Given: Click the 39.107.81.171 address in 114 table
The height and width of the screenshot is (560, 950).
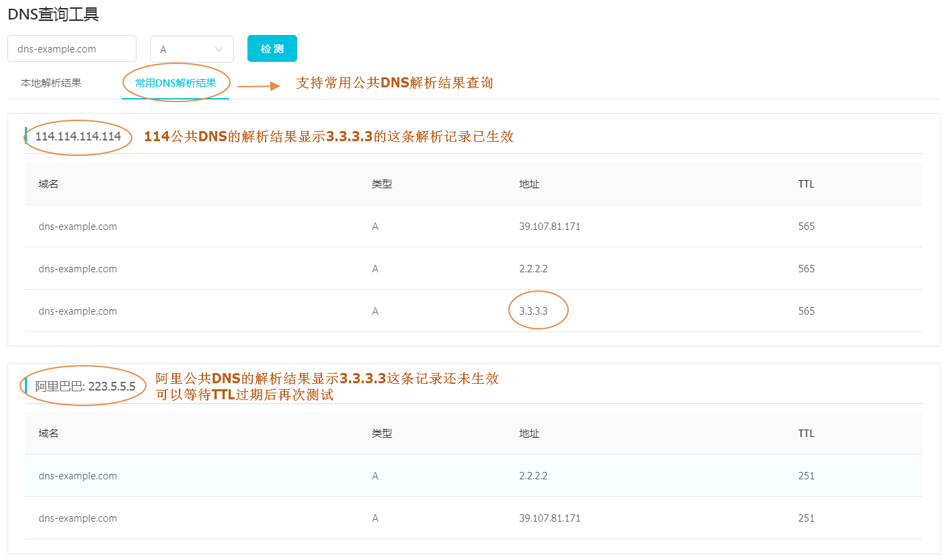Looking at the screenshot, I should coord(550,227).
